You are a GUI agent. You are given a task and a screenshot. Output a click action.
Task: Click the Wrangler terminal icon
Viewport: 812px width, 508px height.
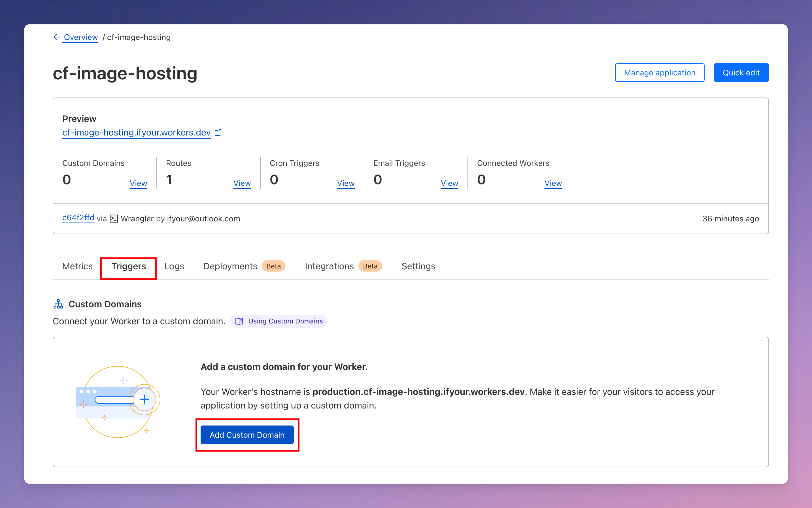[x=114, y=219]
